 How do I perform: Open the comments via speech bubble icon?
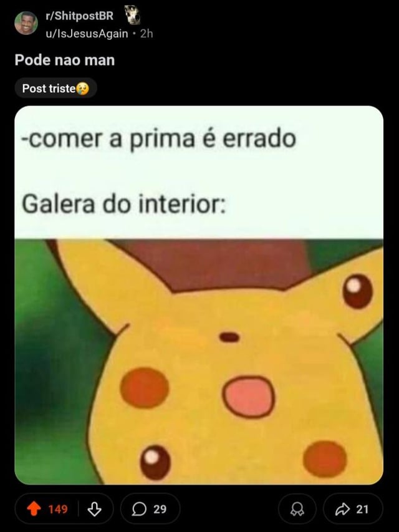(139, 509)
